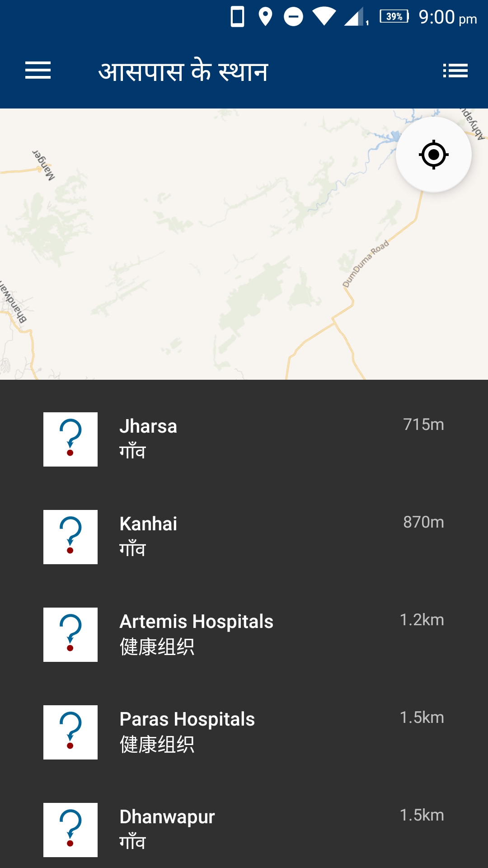Tap the 1.2km distance for Artemis
488x868 pixels.
[x=422, y=620]
